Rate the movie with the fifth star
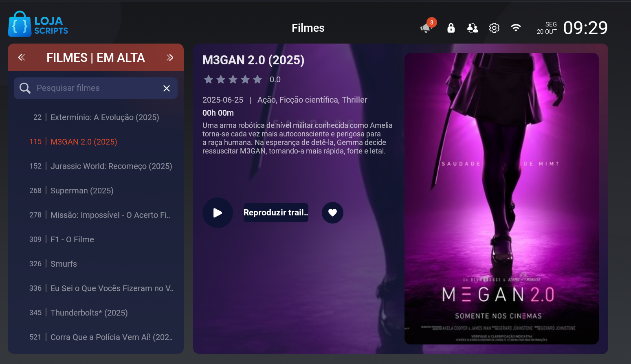The image size is (631, 364). (257, 79)
